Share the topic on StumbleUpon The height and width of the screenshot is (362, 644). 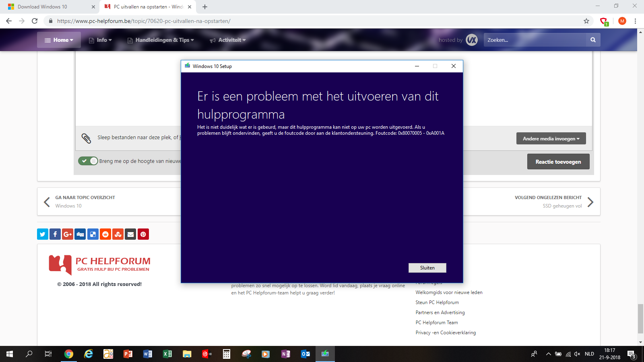tap(118, 234)
